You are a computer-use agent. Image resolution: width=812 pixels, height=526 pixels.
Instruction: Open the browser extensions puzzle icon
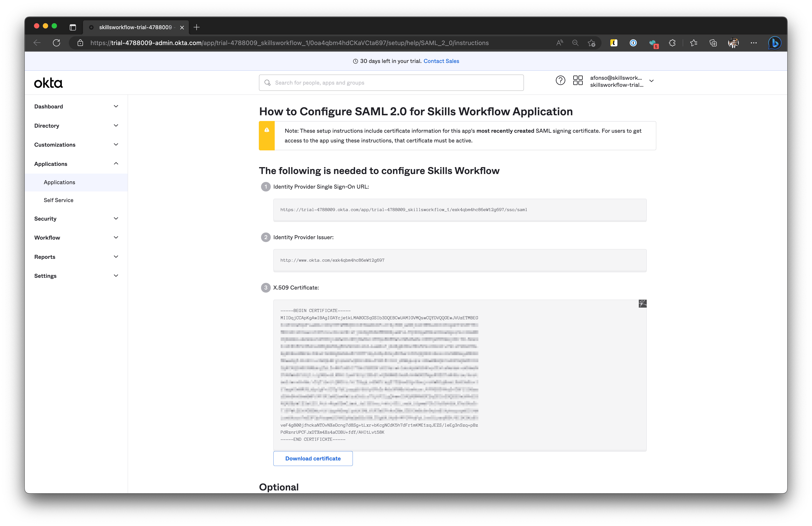pyautogui.click(x=672, y=43)
